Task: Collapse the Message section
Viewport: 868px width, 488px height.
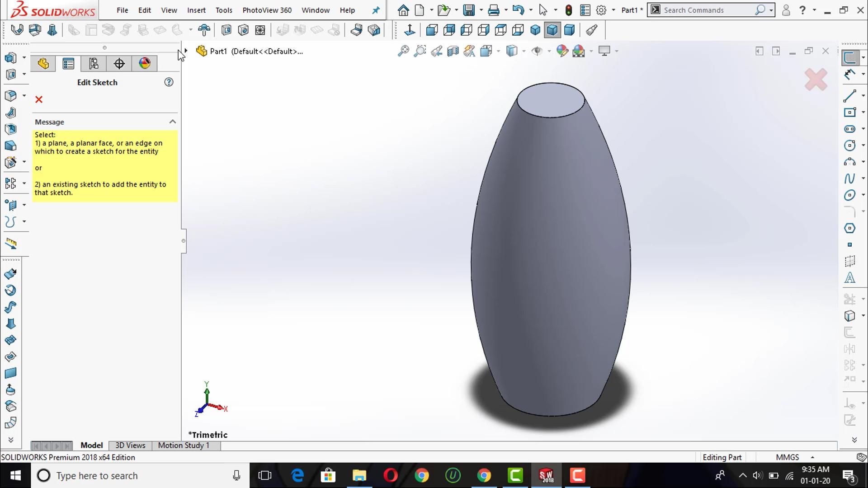Action: coord(172,122)
